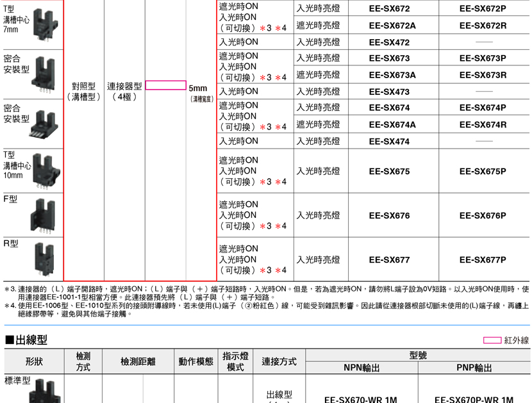The height and width of the screenshot is (403, 532).
Task: Click the 5mm 溝槽寬度 cell
Action: click(x=201, y=93)
